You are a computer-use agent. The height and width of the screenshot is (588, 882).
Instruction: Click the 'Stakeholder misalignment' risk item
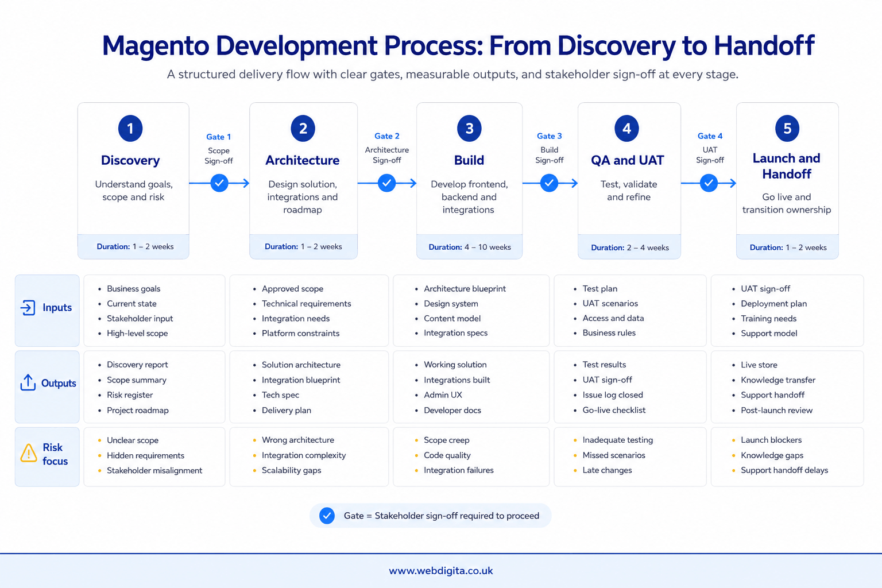tap(154, 470)
